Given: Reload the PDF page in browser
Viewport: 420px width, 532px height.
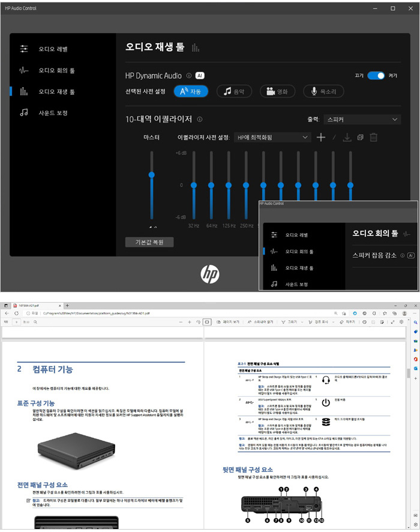Looking at the screenshot, I should coord(16,313).
